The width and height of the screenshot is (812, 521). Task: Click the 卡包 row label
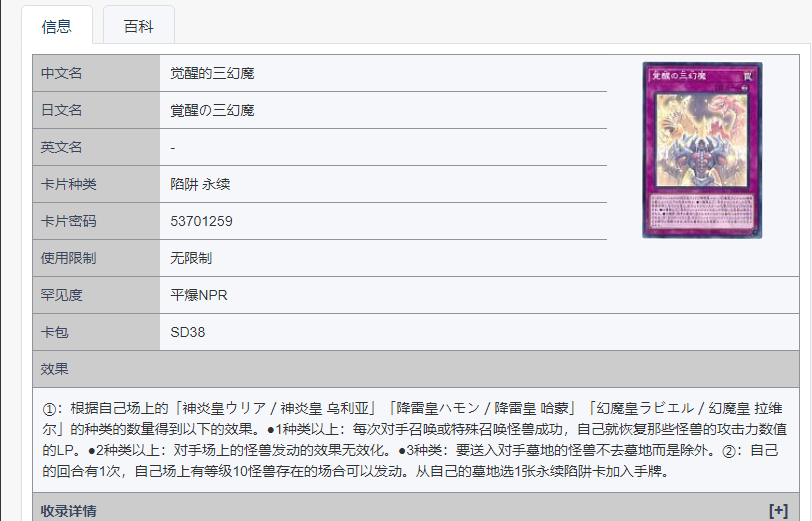click(54, 332)
